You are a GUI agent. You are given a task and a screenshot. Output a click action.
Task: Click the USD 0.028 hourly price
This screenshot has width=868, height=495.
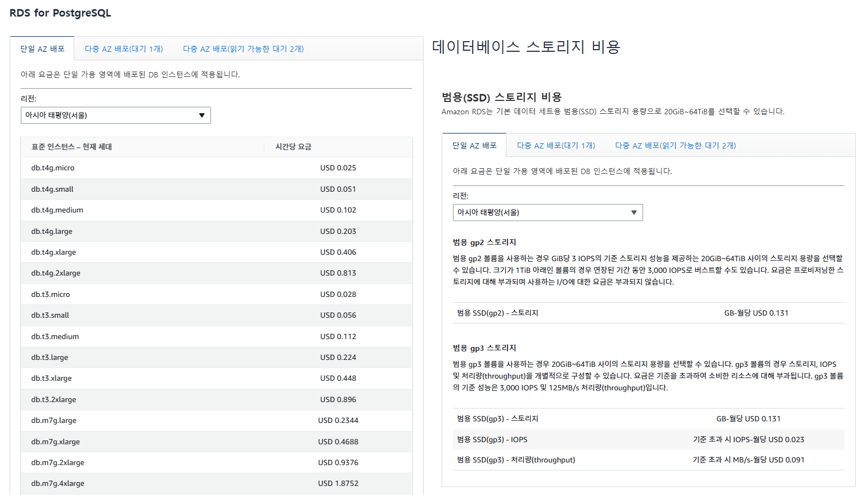(x=338, y=294)
